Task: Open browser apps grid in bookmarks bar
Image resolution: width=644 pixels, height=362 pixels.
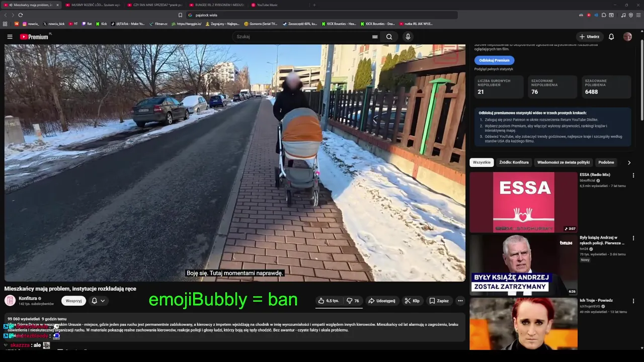Action: click(x=5, y=24)
